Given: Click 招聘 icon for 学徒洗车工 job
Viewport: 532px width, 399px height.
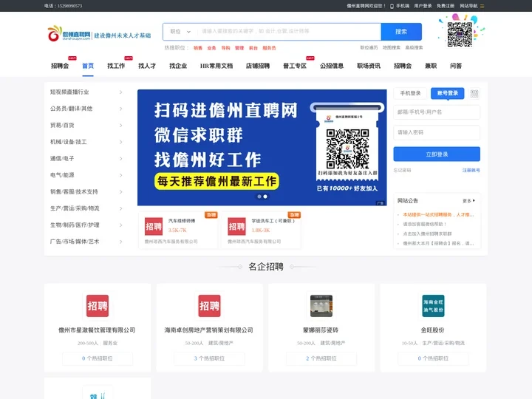Looking at the screenshot, I should (x=237, y=227).
